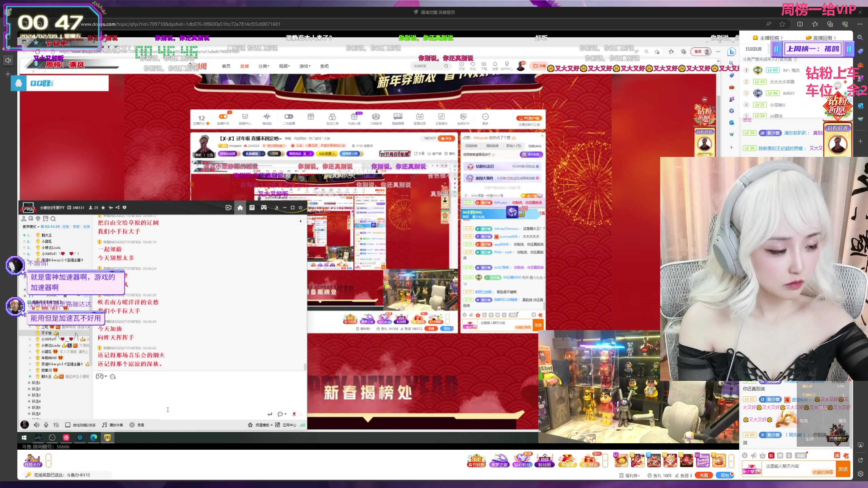
Task: Open the 春节祈愿 activity icon
Action: coord(476,460)
